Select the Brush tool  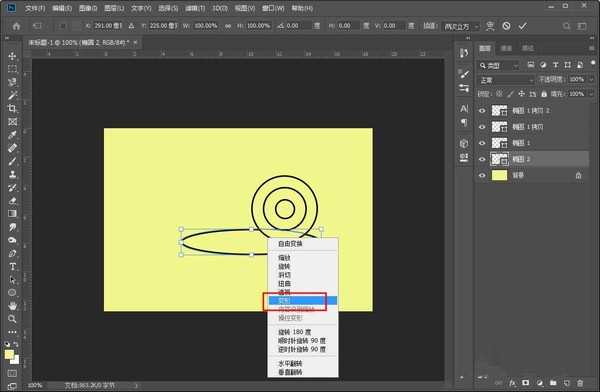12,161
